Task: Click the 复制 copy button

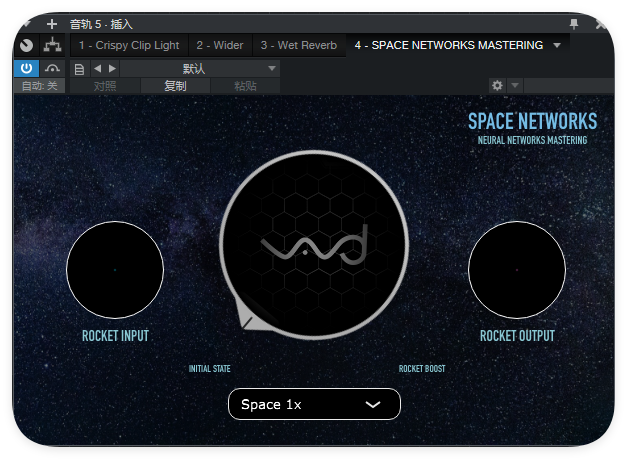Action: 175,86
